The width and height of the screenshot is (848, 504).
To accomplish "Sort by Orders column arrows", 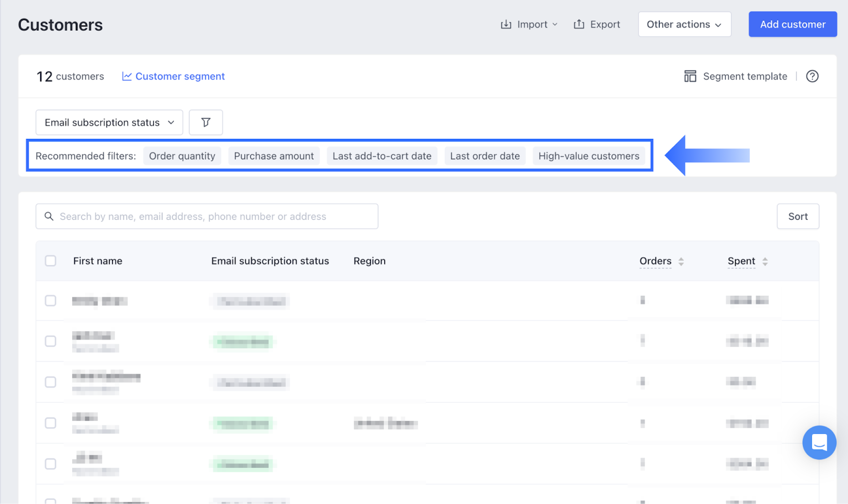I will point(681,261).
